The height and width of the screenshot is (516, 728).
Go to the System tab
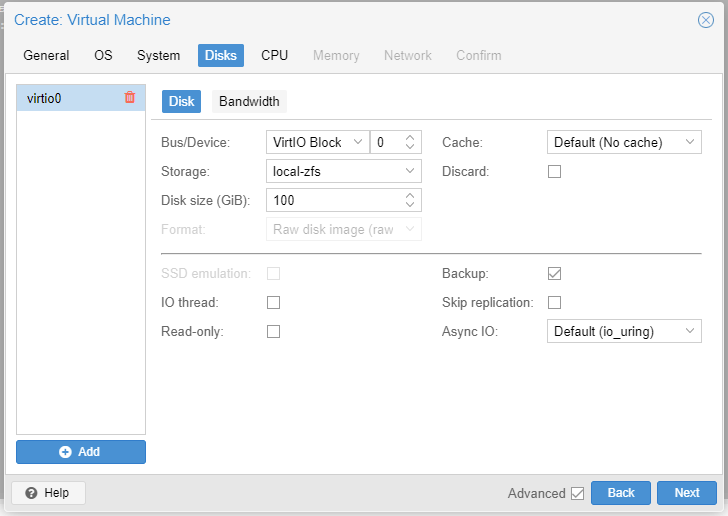pos(158,55)
